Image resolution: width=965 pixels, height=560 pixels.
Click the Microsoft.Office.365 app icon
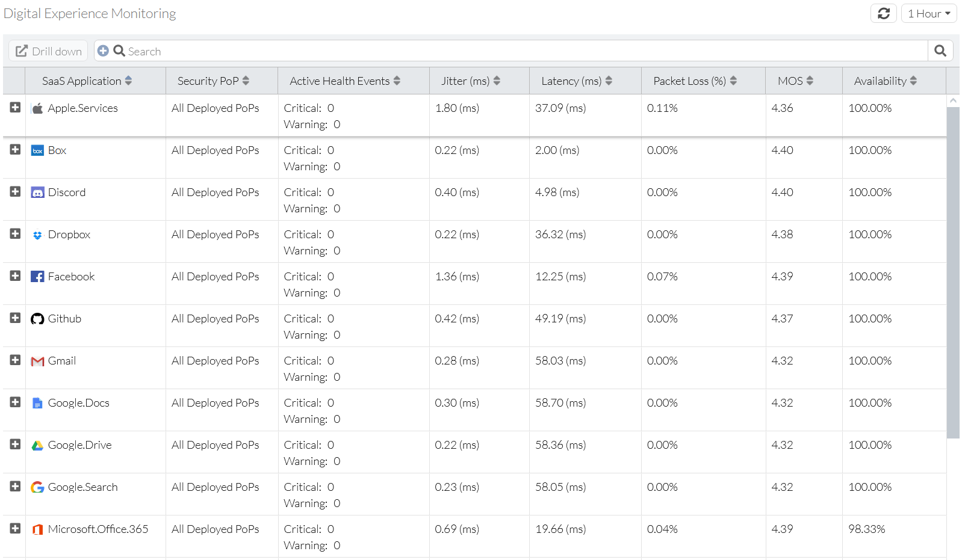point(37,529)
